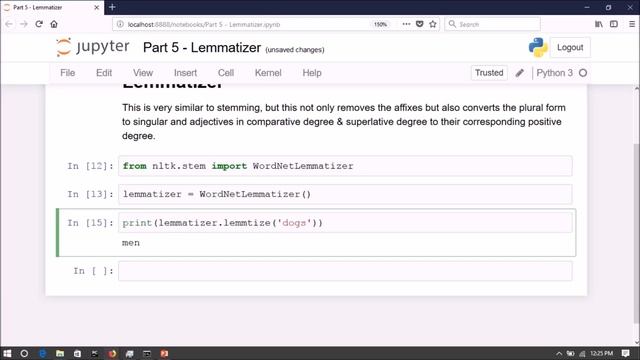Viewport: 640px width, 360px height.
Task: Click the 'men' output text
Action: [x=131, y=243]
